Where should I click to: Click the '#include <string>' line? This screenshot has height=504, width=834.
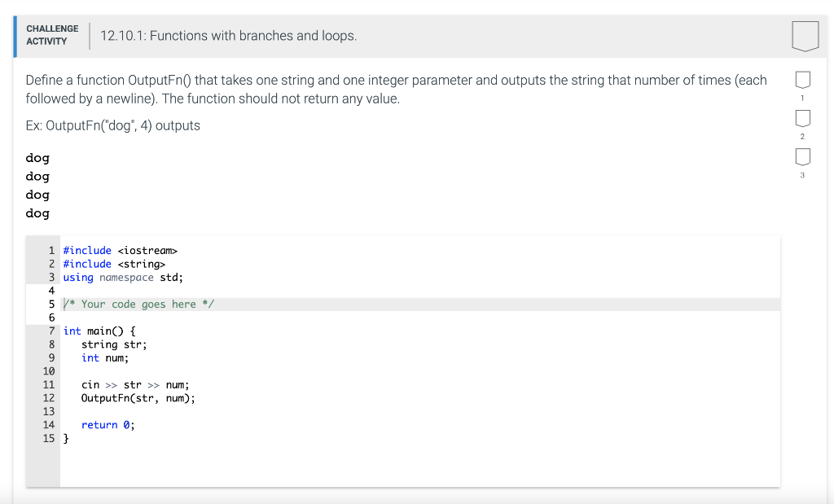point(114,263)
